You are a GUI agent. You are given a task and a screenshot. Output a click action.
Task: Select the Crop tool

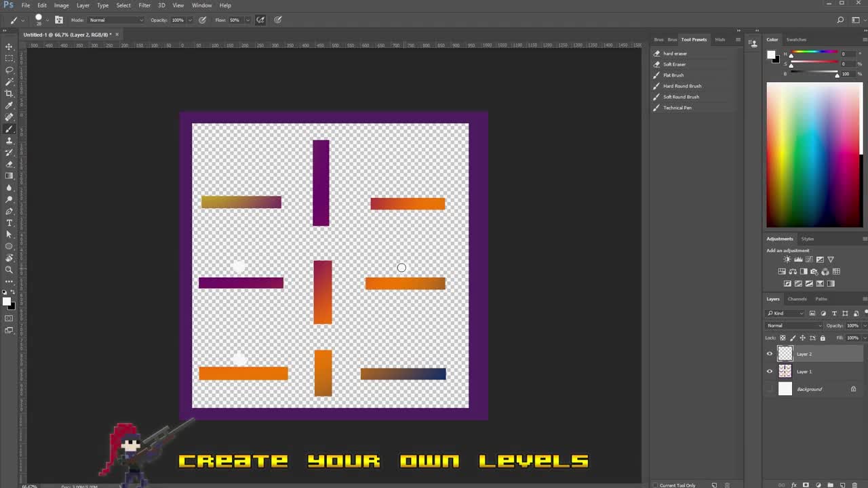9,94
